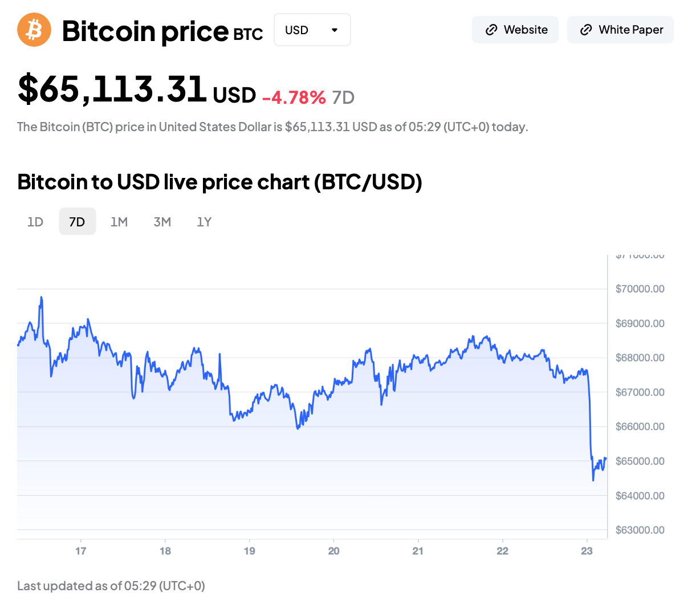Click the link icon beside White Paper
This screenshot has width=700, height=609.
[x=586, y=30]
